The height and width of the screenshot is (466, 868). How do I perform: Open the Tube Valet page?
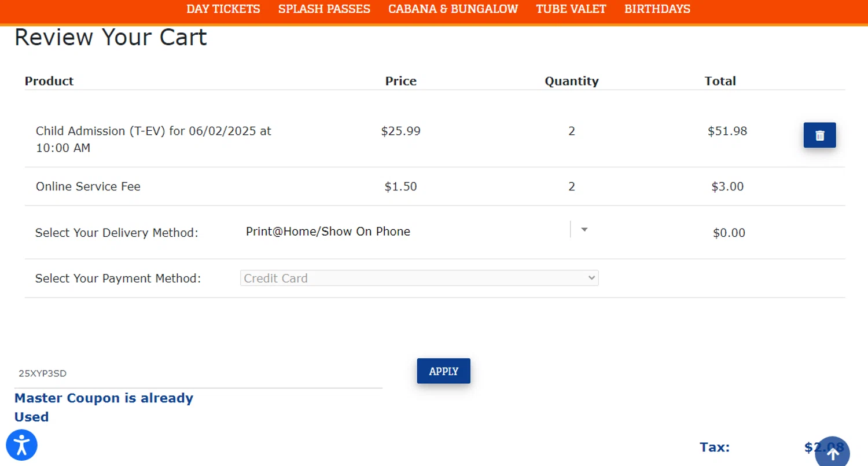click(x=571, y=9)
